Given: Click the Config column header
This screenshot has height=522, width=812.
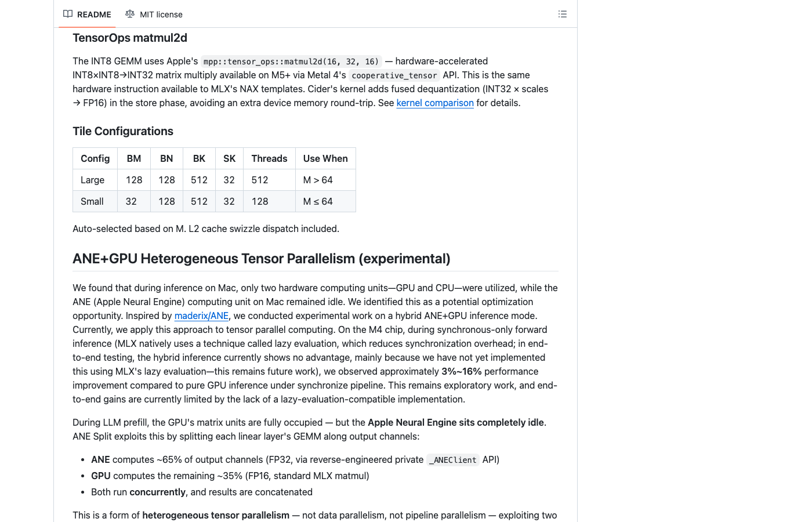Looking at the screenshot, I should pos(95,158).
